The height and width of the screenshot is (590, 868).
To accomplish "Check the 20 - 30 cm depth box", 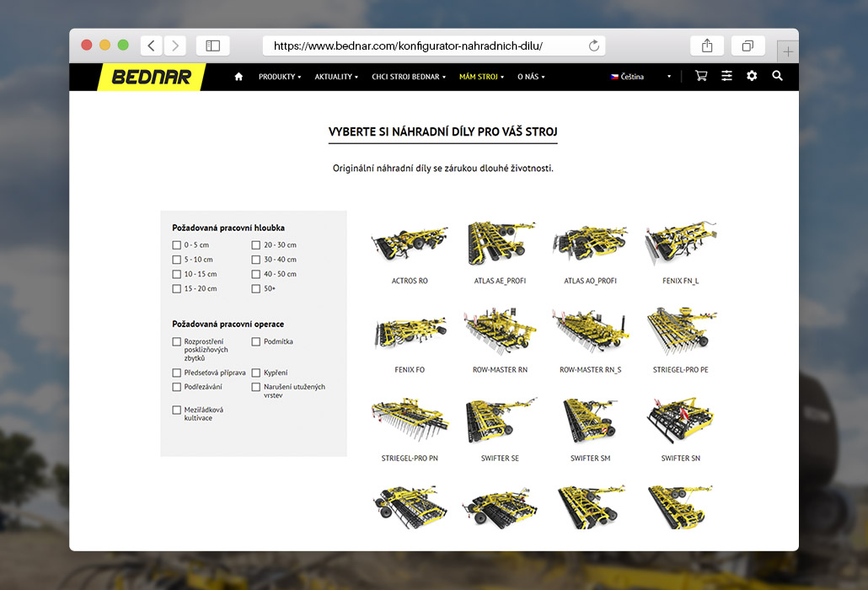I will [255, 245].
